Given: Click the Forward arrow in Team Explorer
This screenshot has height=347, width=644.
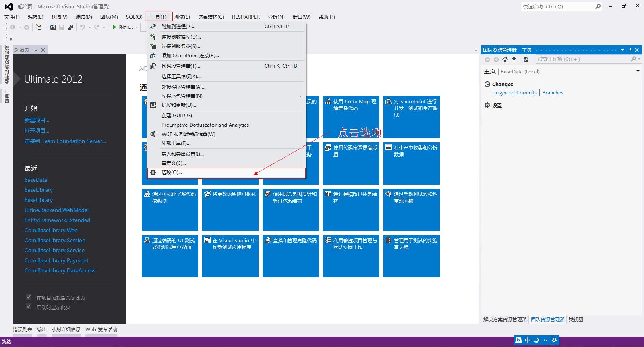Looking at the screenshot, I should (x=496, y=59).
